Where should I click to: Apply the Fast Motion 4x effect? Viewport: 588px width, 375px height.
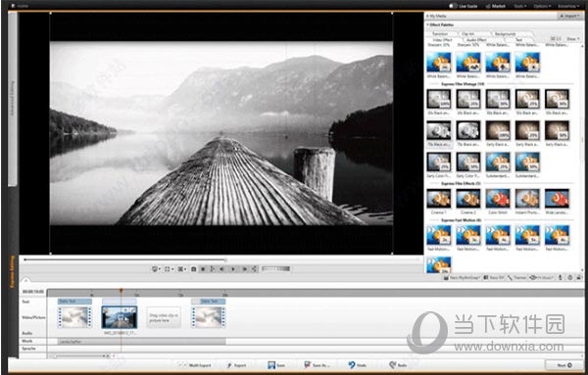[498, 238]
